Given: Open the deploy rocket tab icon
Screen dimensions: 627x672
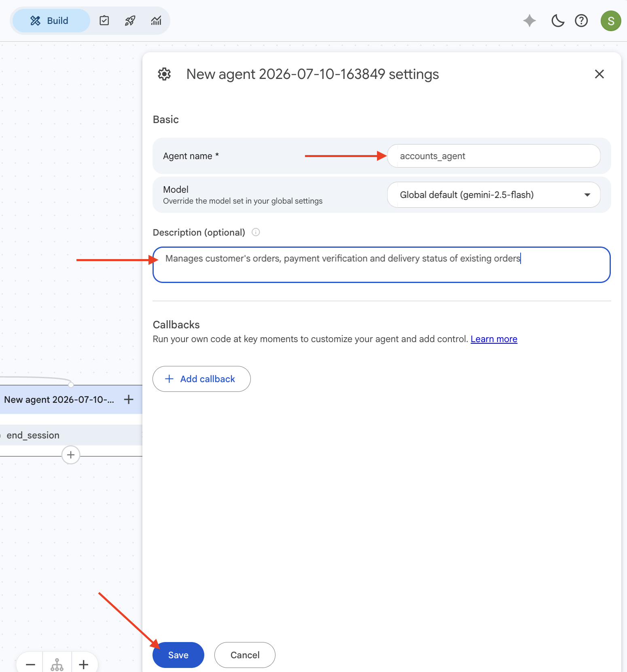Looking at the screenshot, I should pos(130,21).
